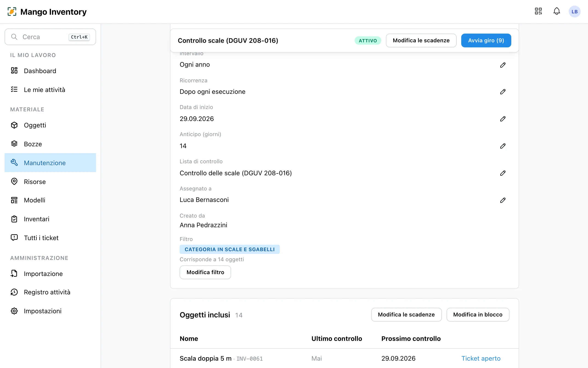Click the Modifica filtro button
588x368 pixels.
[205, 272]
